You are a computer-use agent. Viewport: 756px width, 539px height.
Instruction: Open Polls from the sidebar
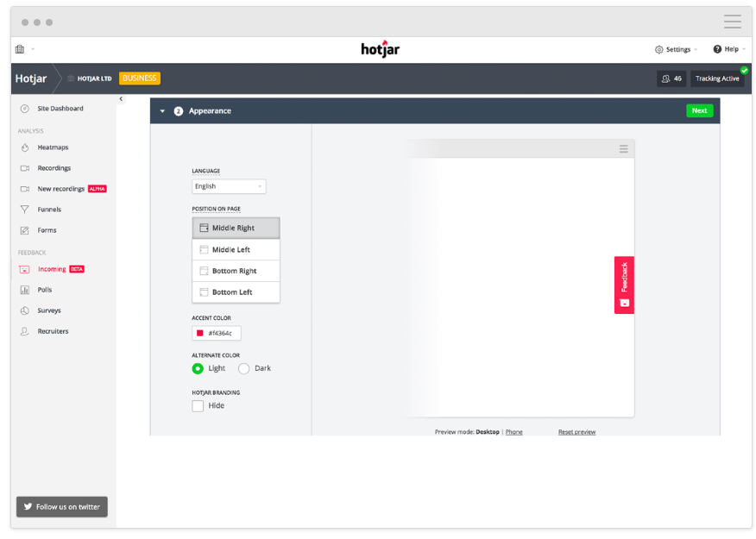click(44, 290)
